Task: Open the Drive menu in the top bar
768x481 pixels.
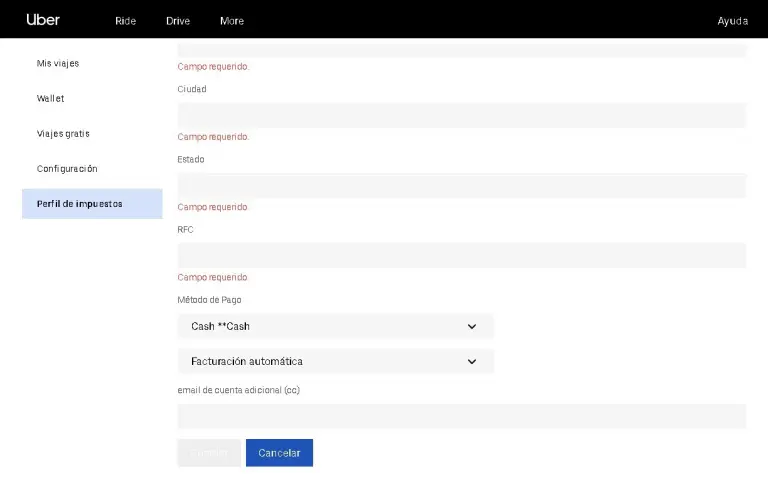Action: 178,21
